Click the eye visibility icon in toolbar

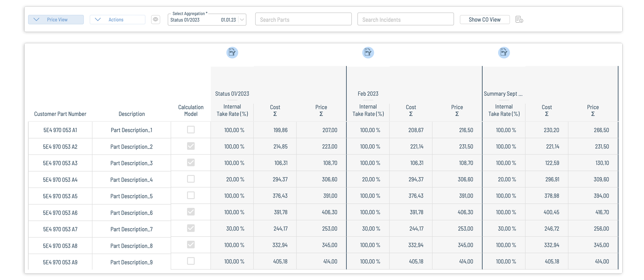point(156,20)
